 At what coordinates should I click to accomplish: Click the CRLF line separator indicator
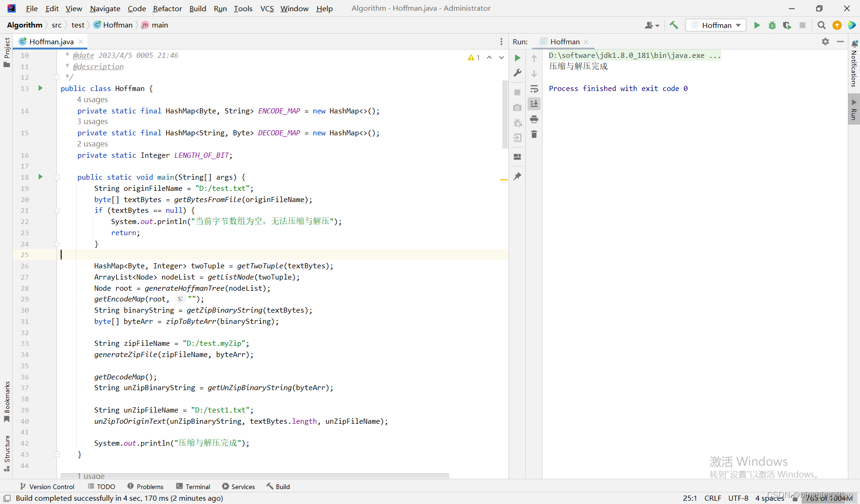(712, 498)
